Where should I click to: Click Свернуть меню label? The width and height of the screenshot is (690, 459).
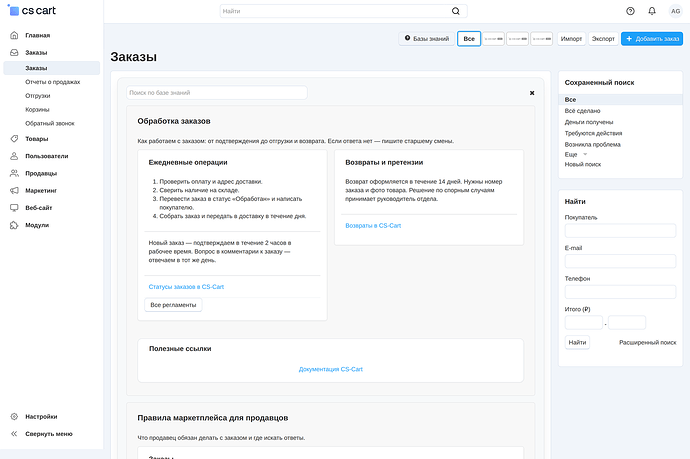point(48,433)
